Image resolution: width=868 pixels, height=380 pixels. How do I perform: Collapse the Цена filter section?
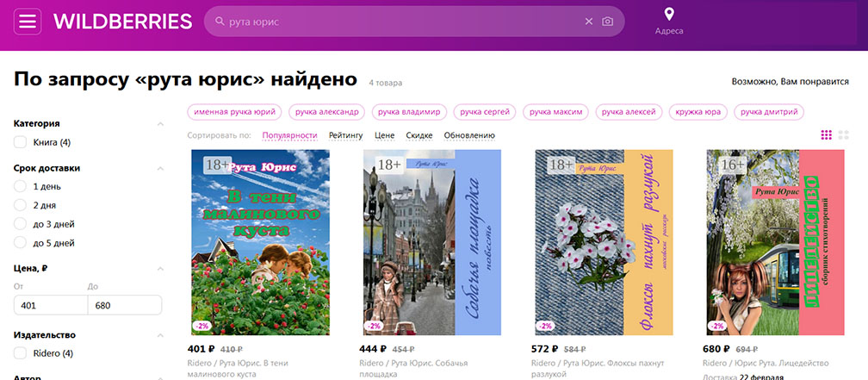[160, 269]
